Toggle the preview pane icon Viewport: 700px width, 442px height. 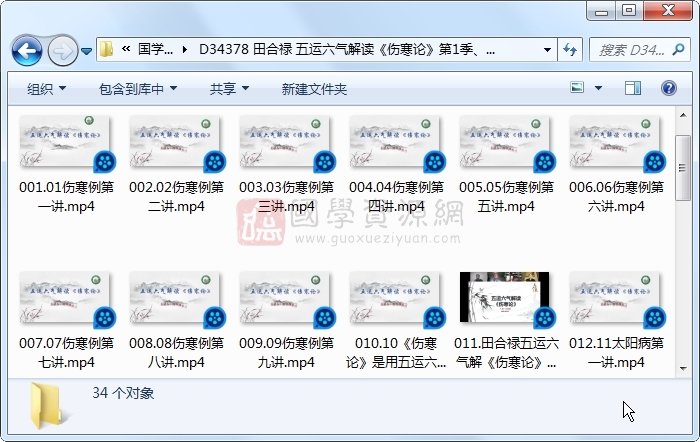(x=633, y=88)
